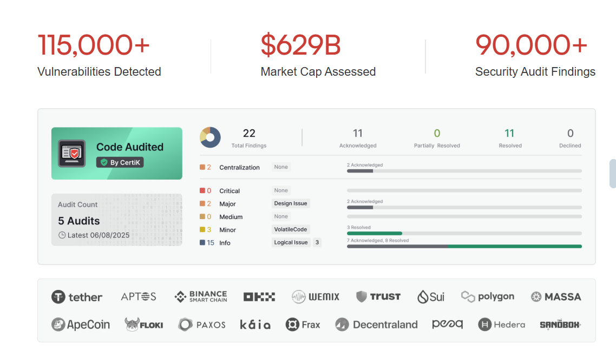Click the VolatileCode tag
This screenshot has width=616, height=364.
pyautogui.click(x=291, y=229)
